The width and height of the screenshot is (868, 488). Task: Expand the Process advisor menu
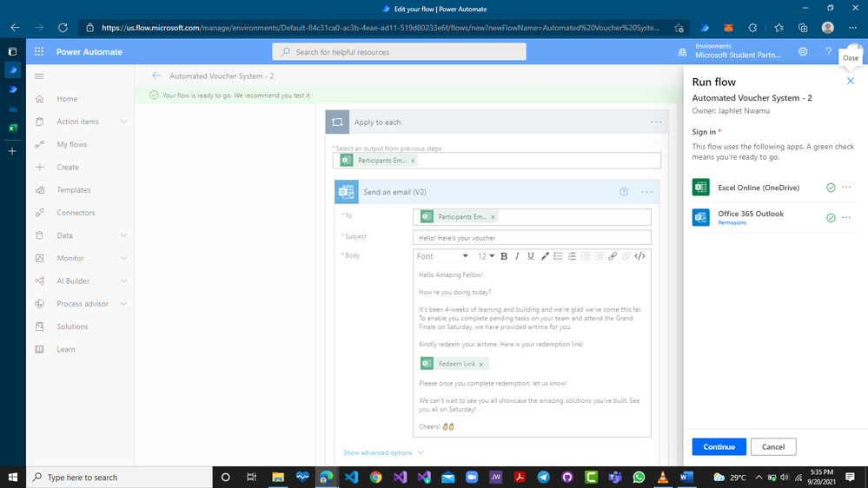[123, 304]
